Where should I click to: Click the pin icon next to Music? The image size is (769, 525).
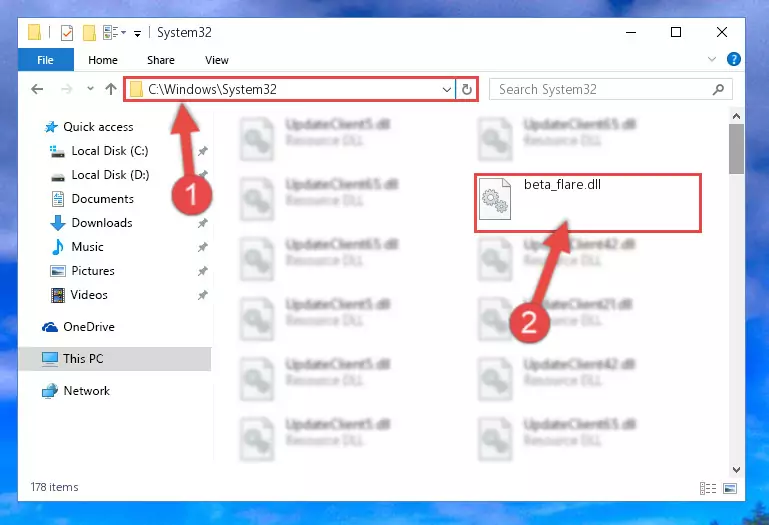click(203, 247)
